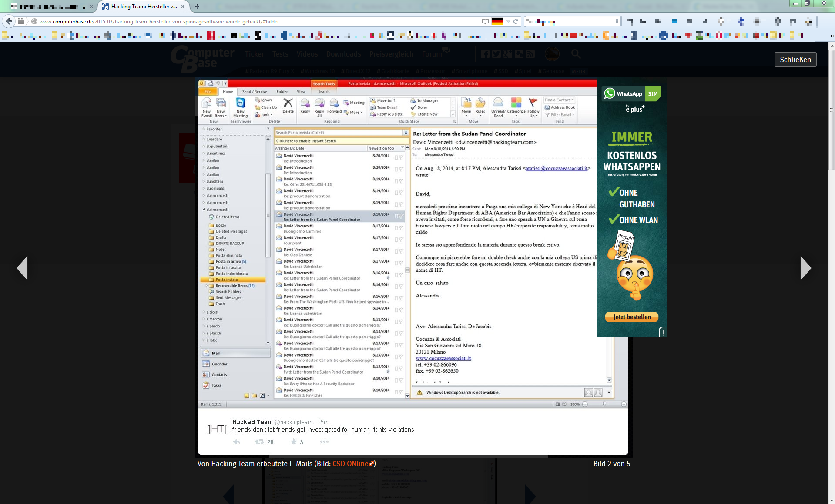Expand the c.vardaro mailbox
Image resolution: width=835 pixels, height=504 pixels.
[x=203, y=139]
